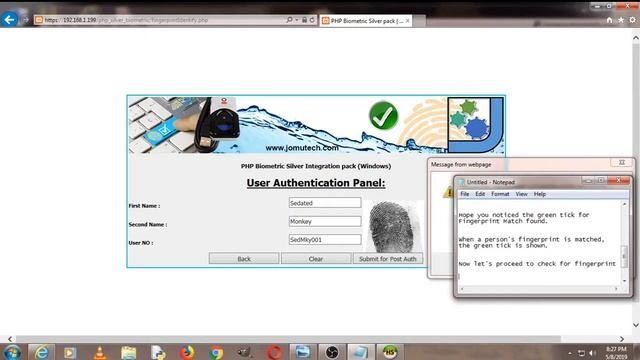Show hidden system tray icons arrow
640x360 pixels.
(x=570, y=353)
